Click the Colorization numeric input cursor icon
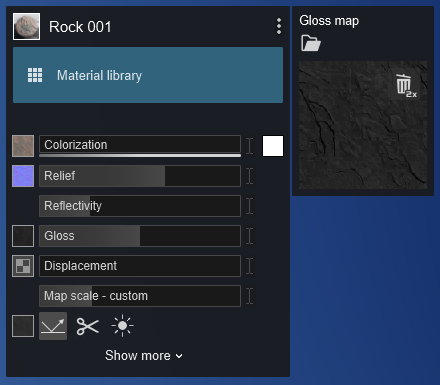Image resolution: width=440 pixels, height=385 pixels. click(x=250, y=146)
